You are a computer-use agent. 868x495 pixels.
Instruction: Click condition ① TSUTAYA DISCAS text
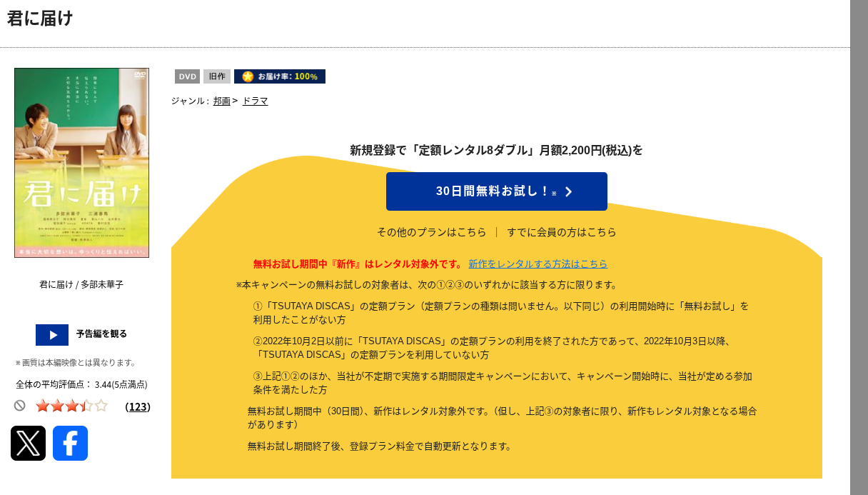coord(501,313)
